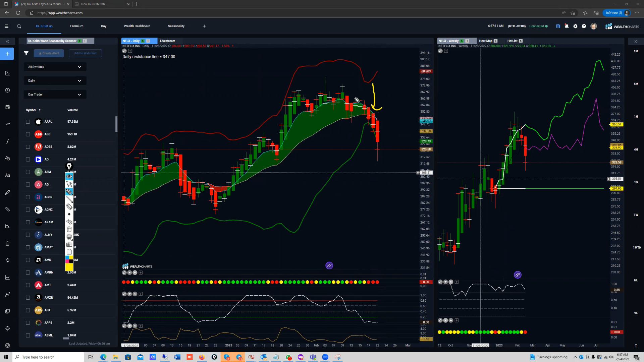Check the AMZN row checkbox
This screenshot has width=644, height=362.
coord(28,298)
